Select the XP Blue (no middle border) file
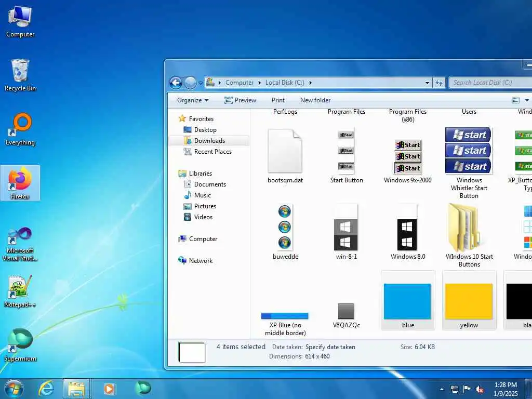The height and width of the screenshot is (399, 532). 285,324
